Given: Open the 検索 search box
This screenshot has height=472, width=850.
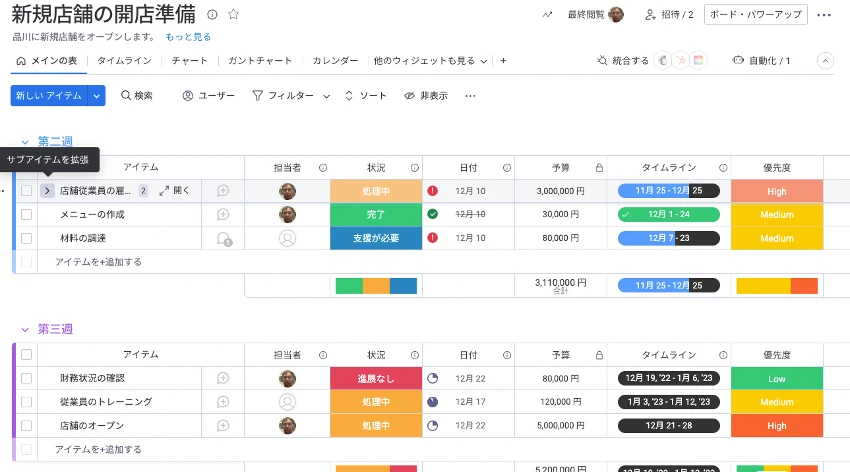Looking at the screenshot, I should [x=137, y=96].
